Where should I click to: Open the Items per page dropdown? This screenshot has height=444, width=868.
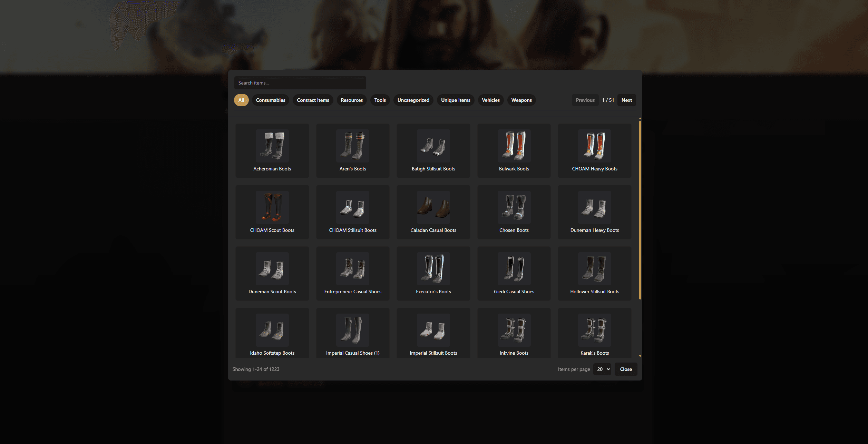602,369
